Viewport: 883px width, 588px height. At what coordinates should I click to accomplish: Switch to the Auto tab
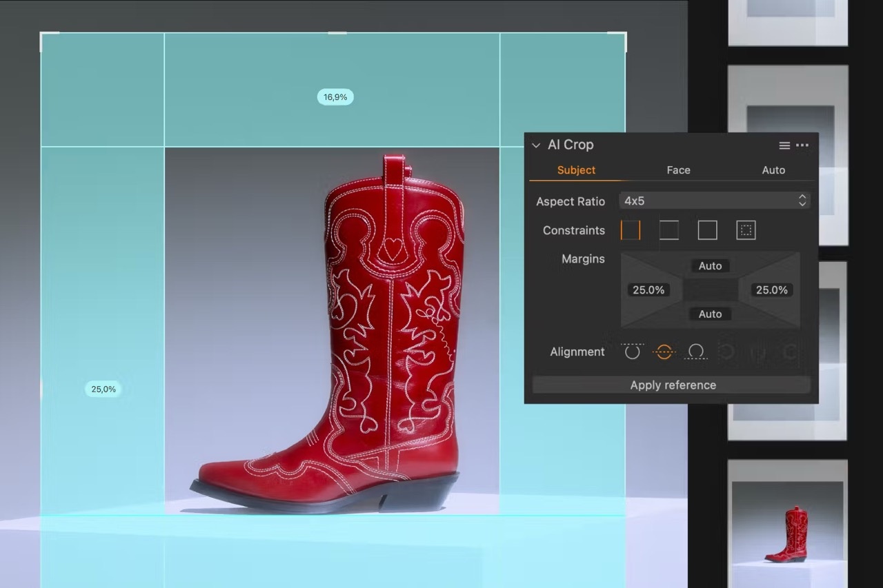[x=773, y=170]
